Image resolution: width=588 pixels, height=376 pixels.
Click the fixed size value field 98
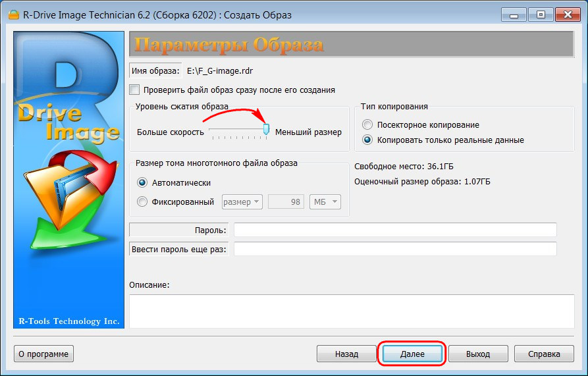click(x=286, y=202)
